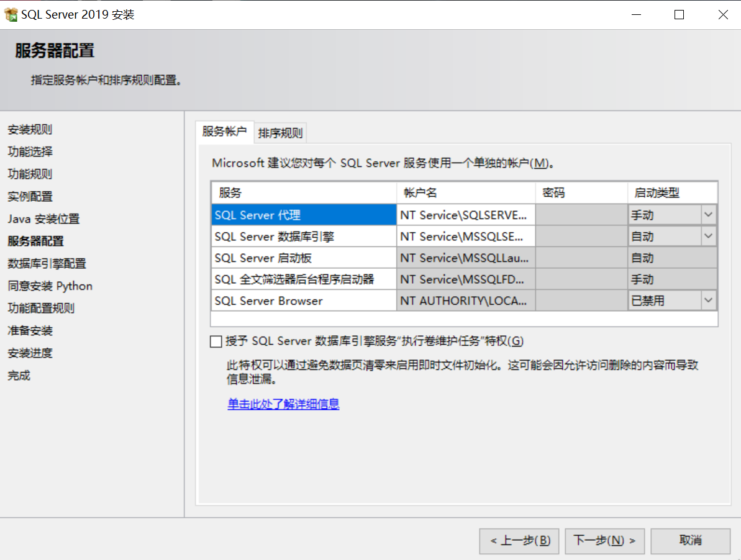Click 安装进度 step in sidebar
741x560 pixels.
[x=30, y=353]
